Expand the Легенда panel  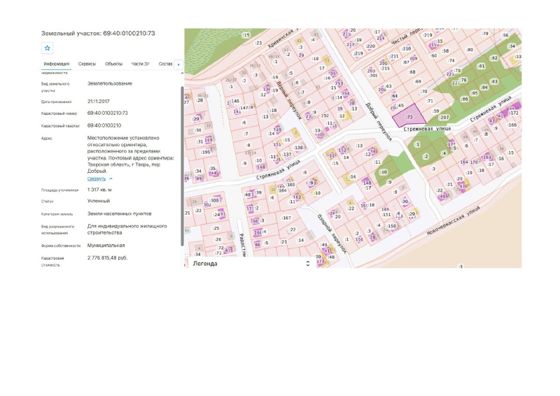pos(250,264)
